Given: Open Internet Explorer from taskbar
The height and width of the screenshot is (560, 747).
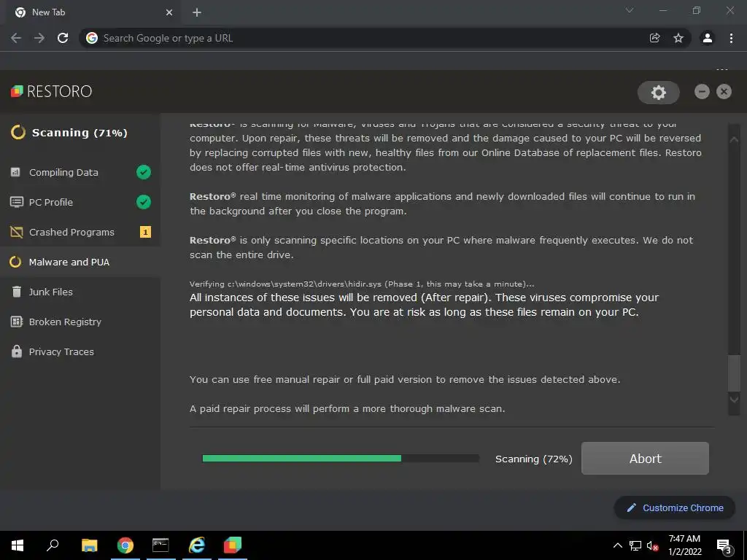Looking at the screenshot, I should point(197,545).
